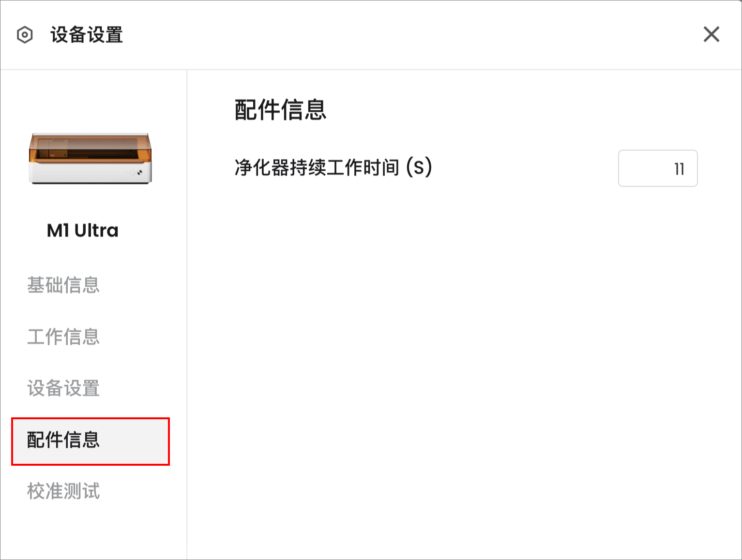The width and height of the screenshot is (742, 560).
Task: Click the knob on the device image front
Action: [132, 172]
